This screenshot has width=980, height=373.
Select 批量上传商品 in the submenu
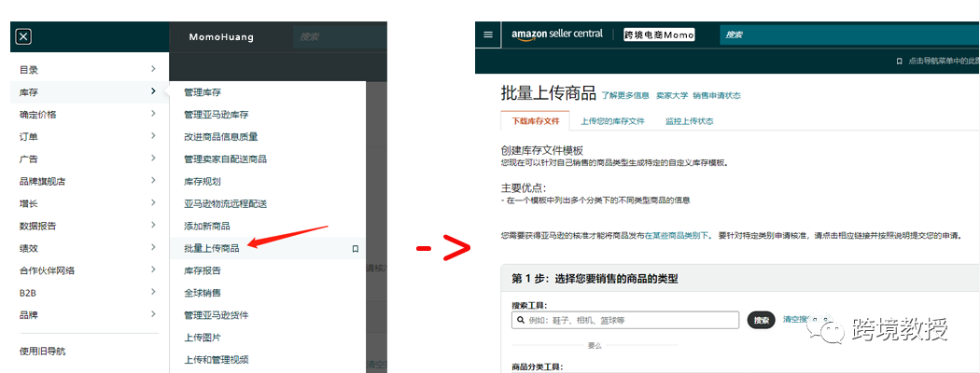pyautogui.click(x=211, y=248)
